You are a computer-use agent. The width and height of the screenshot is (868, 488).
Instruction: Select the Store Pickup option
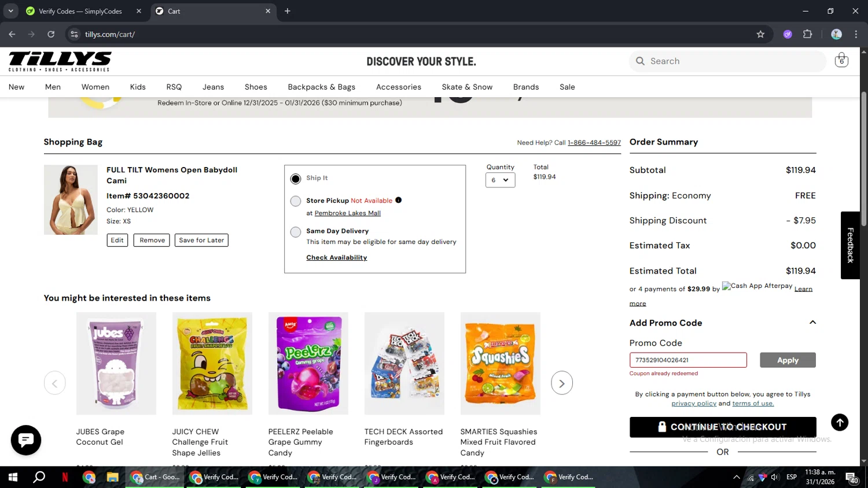tap(296, 201)
